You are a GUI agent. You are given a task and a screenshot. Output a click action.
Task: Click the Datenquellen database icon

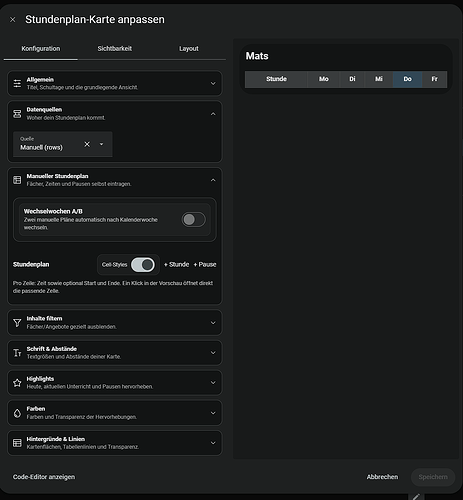coord(17,114)
